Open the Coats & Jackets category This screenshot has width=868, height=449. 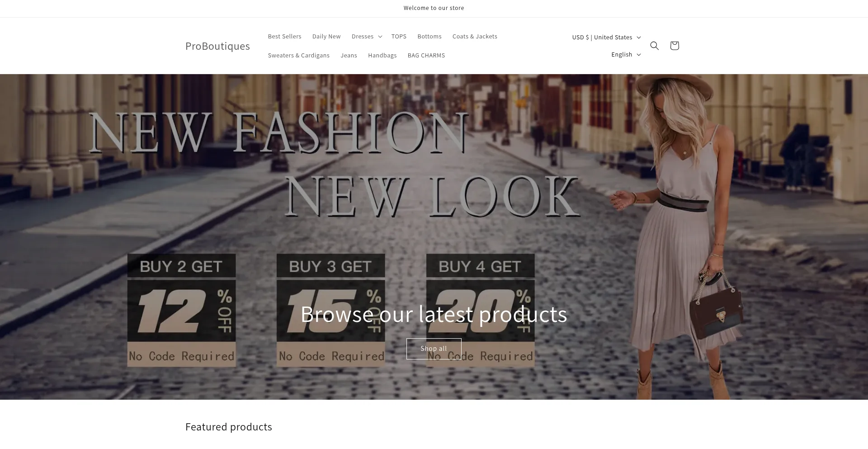coord(474,37)
